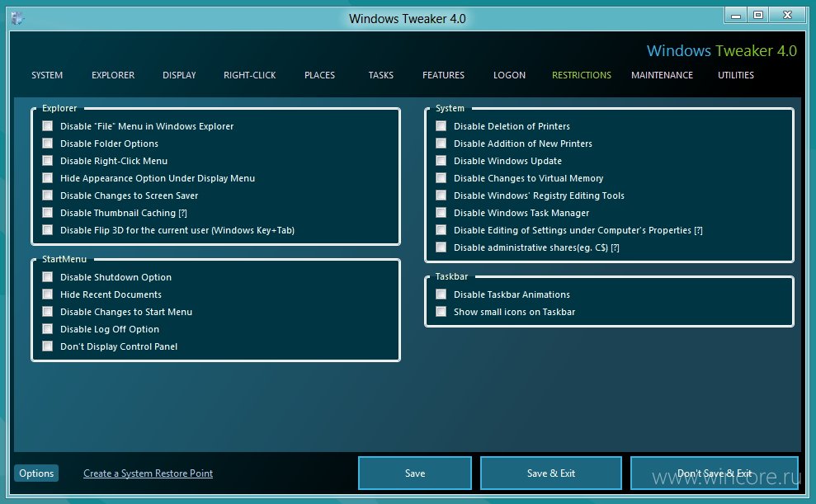Tick Disable Right-Click Menu
This screenshot has height=504, width=816.
47,161
